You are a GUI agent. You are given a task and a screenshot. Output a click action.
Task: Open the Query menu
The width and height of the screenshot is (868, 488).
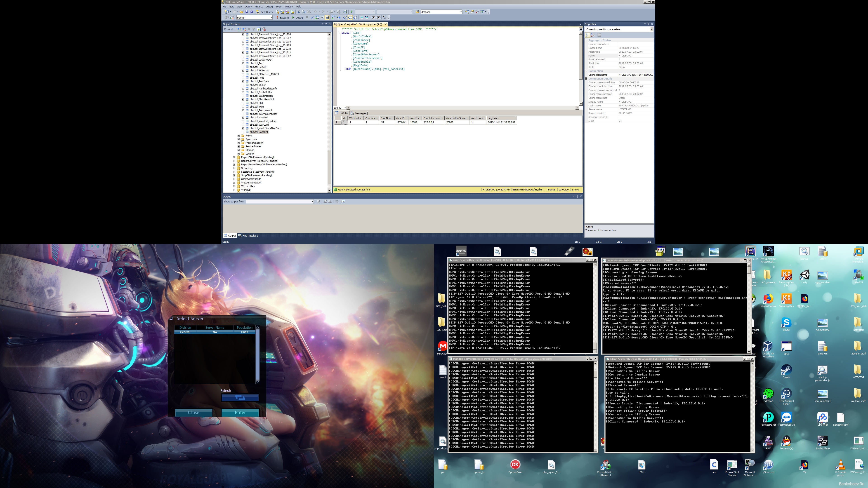248,6
